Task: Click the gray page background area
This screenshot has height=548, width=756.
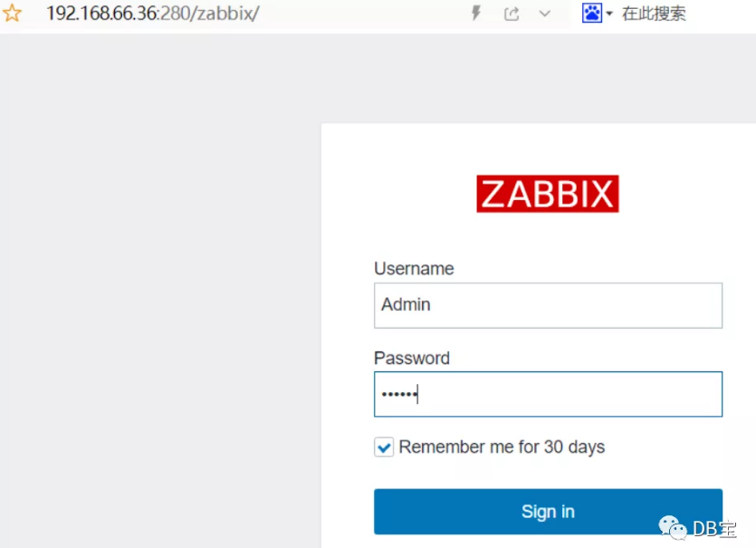Action: click(160, 290)
